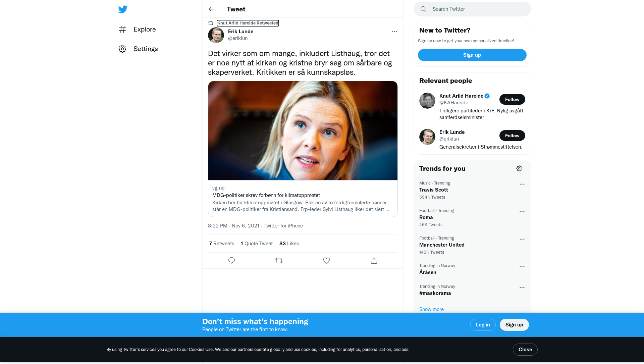Open the MDG-politiker skrev forbønn headline
Viewport: 644px width, 364px height.
266,195
